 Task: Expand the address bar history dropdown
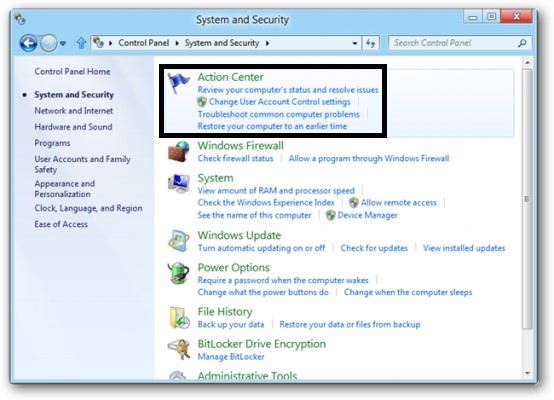click(354, 43)
